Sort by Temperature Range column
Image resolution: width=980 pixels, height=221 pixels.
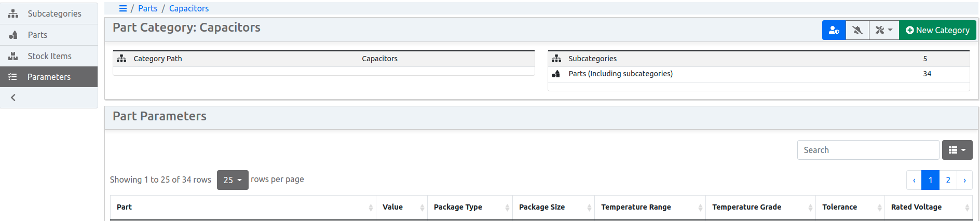pos(650,207)
